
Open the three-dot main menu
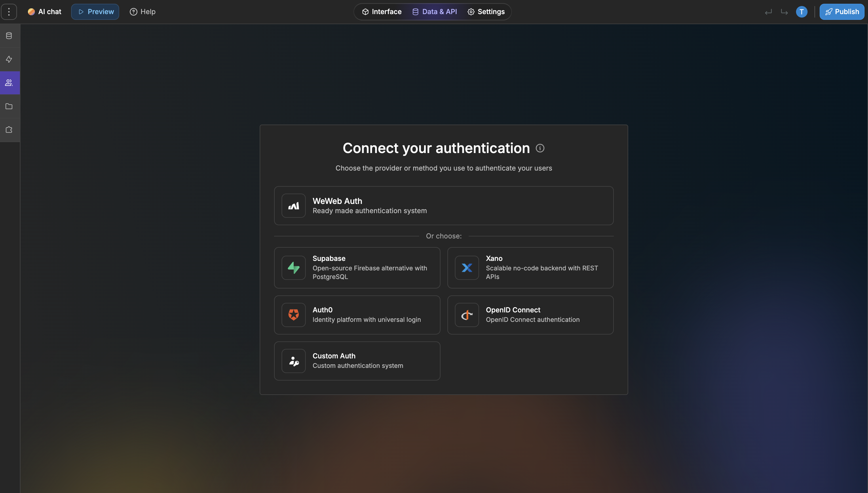[9, 12]
